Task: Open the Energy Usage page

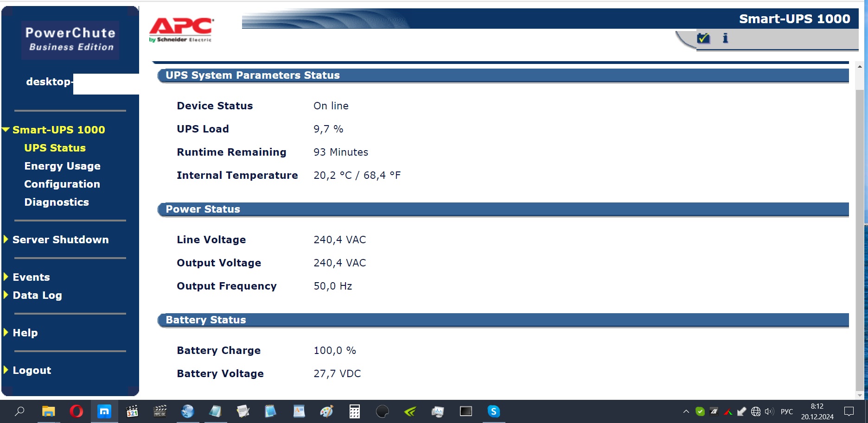Action: pyautogui.click(x=62, y=166)
